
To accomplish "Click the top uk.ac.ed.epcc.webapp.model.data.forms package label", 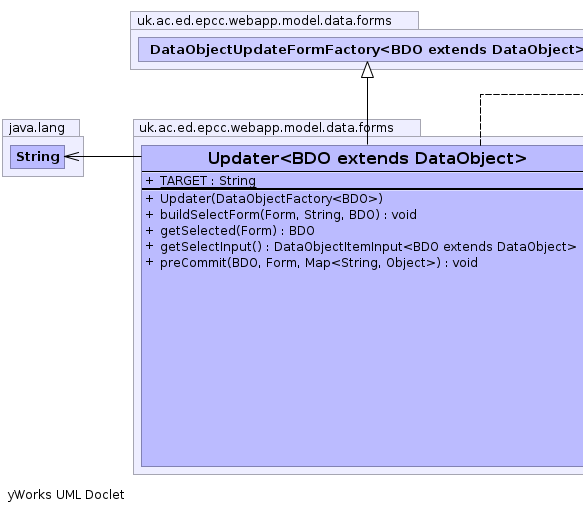I will click(x=264, y=20).
